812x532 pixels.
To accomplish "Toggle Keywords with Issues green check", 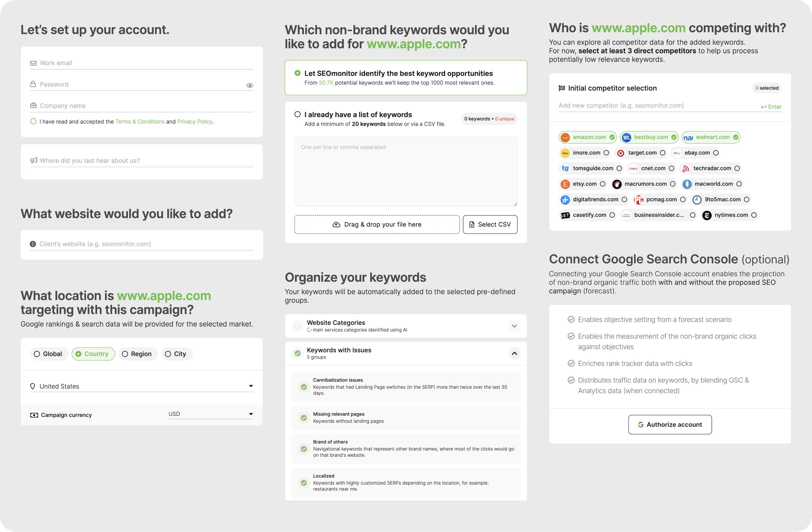I will 297,353.
